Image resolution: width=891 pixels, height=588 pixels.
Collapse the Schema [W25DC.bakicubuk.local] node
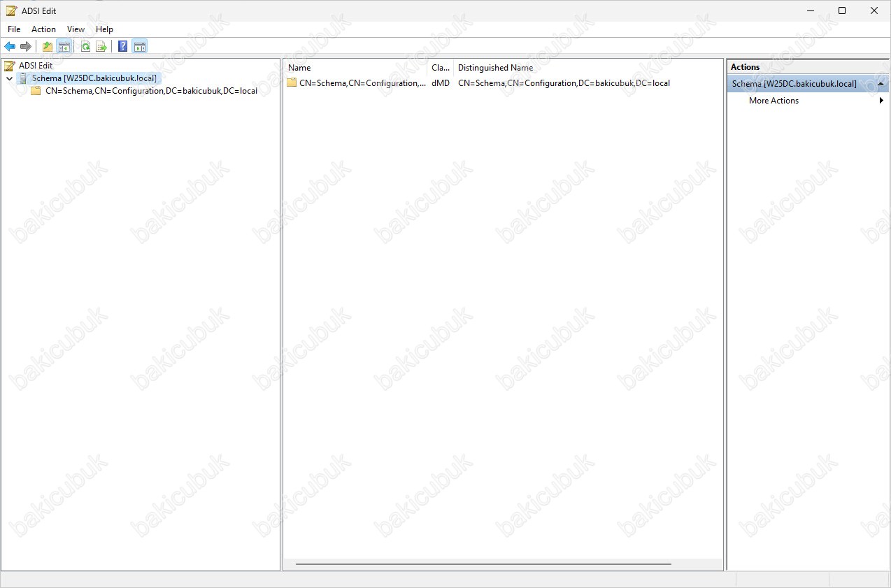point(9,78)
